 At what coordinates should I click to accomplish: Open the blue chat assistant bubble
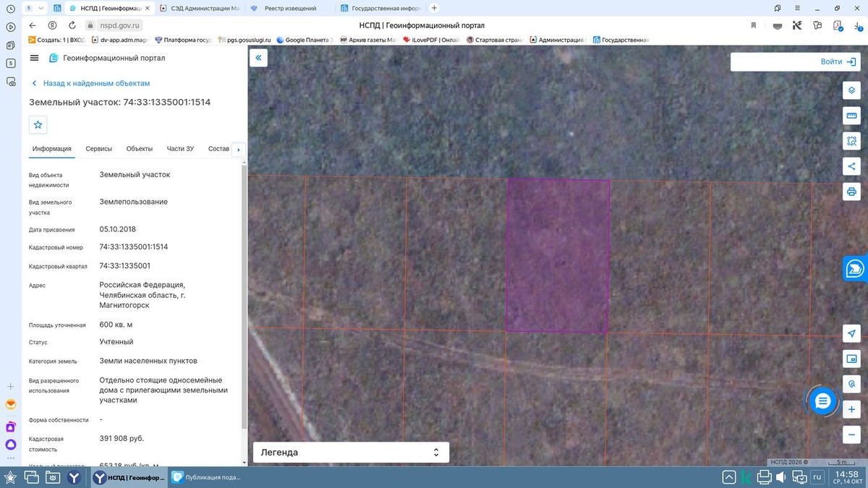click(x=822, y=401)
